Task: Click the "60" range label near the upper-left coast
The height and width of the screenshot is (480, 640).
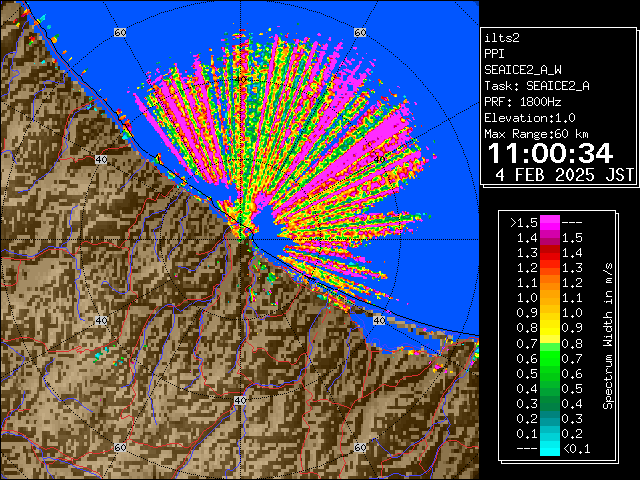Action: click(120, 32)
